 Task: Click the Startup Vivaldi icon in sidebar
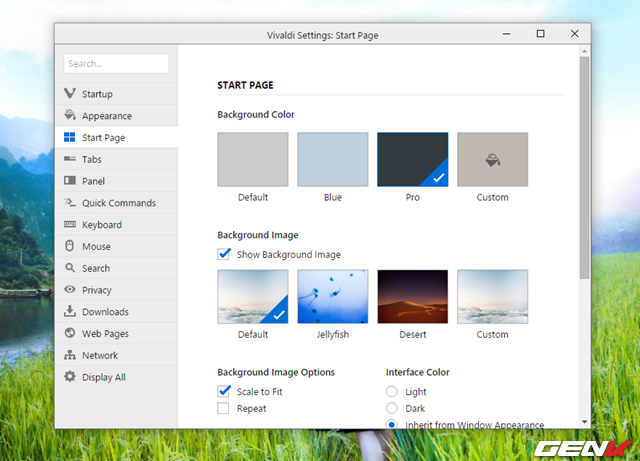click(x=70, y=94)
